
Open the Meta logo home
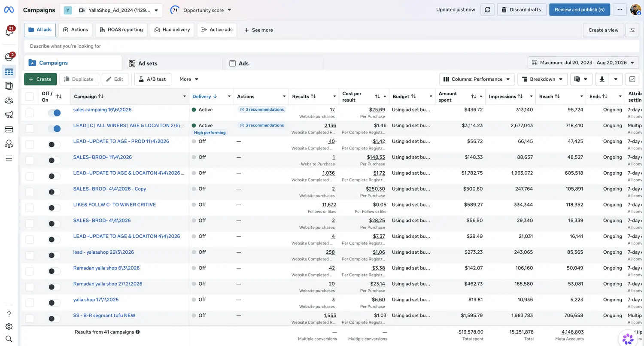9,10
